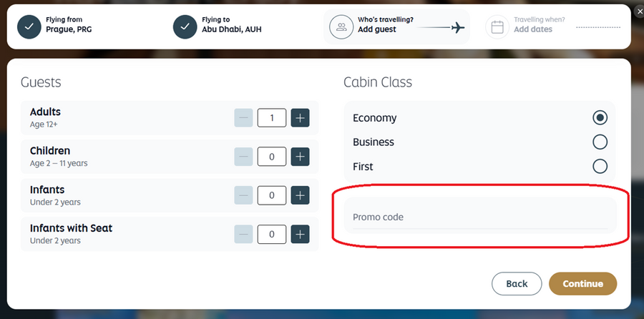Add an infant using plus icon

(x=300, y=195)
